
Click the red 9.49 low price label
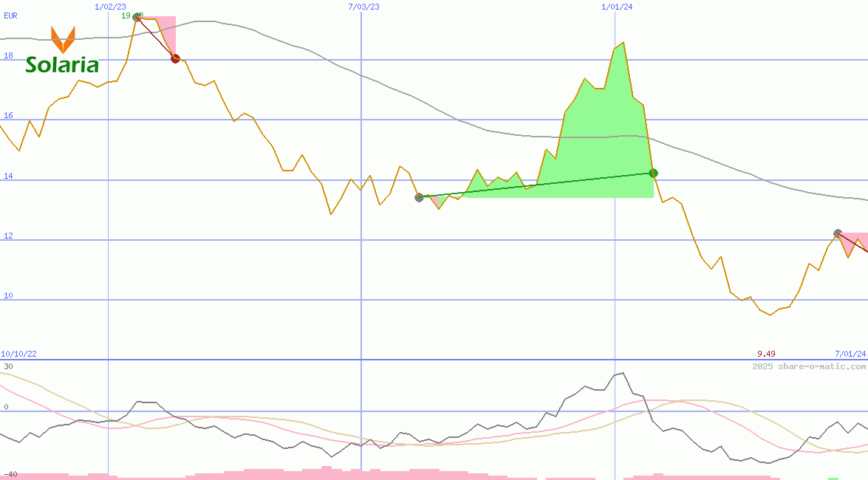(766, 354)
